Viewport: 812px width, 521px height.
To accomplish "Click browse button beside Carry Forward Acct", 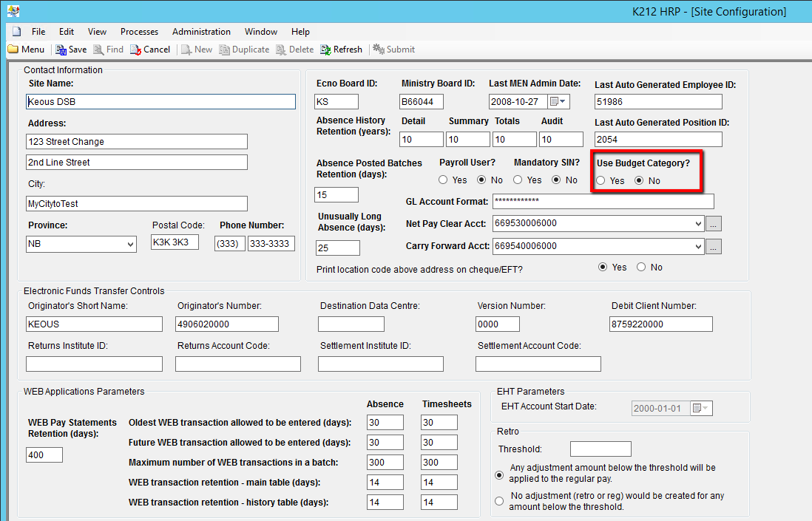I will coord(713,247).
